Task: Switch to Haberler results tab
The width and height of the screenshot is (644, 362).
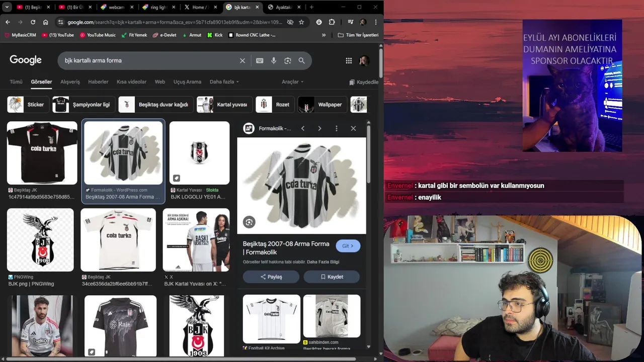Action: click(98, 82)
